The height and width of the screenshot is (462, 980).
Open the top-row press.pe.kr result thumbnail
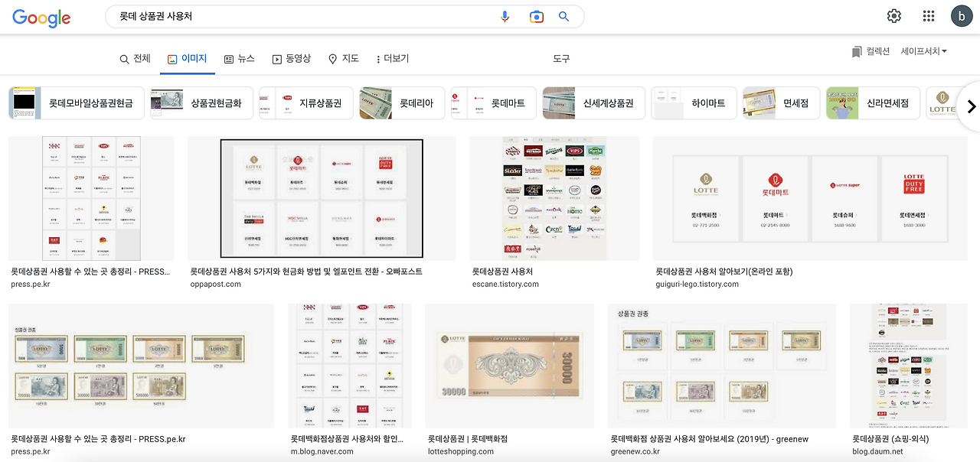[x=91, y=199]
